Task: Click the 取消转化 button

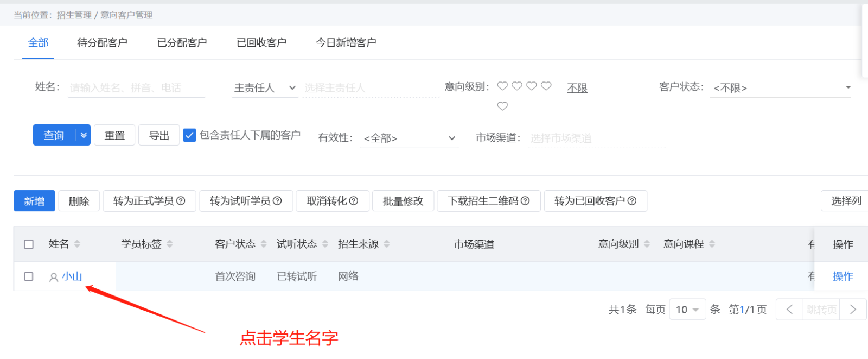Action: [x=333, y=201]
